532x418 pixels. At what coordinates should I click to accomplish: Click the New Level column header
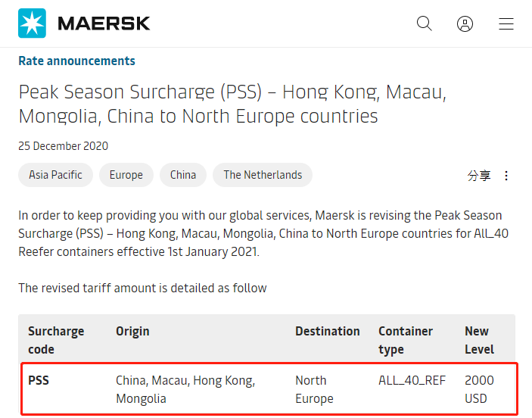(479, 340)
